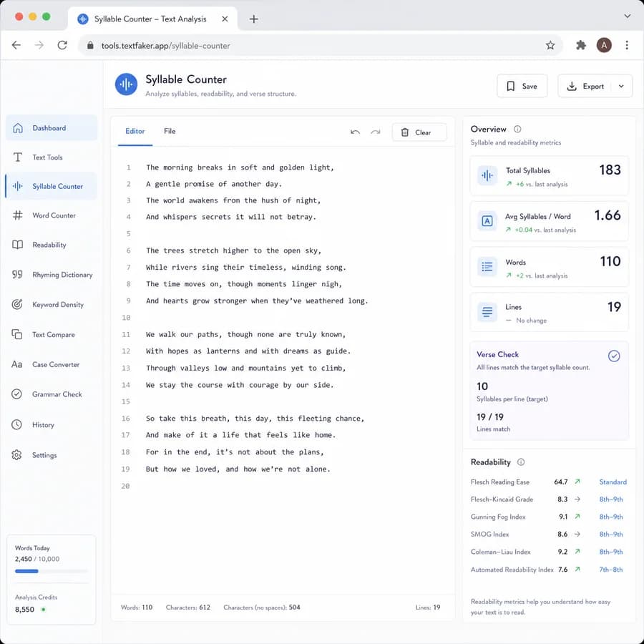644x644 pixels.
Task: Open the Grammar Check tool
Action: pos(52,394)
